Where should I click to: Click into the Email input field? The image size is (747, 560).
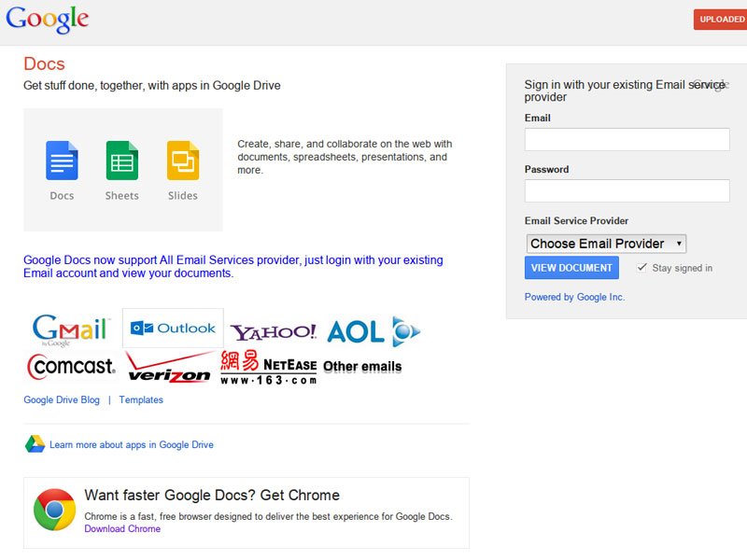pos(627,140)
